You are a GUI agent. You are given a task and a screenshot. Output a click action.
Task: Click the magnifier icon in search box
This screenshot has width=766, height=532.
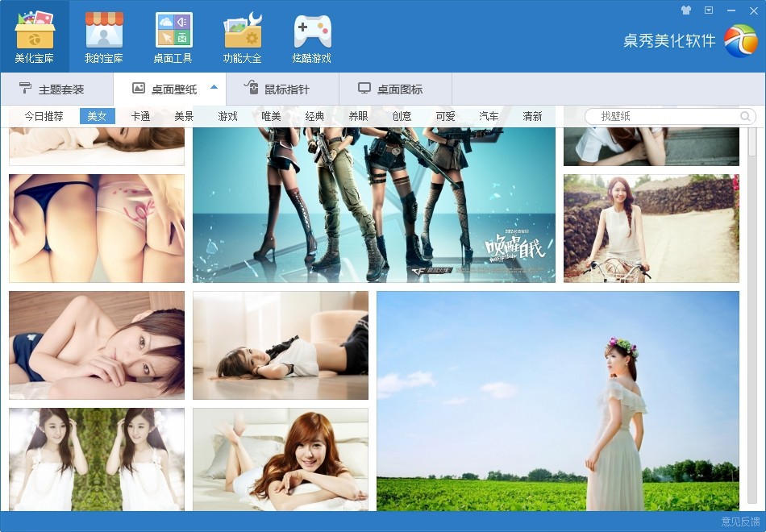(745, 117)
